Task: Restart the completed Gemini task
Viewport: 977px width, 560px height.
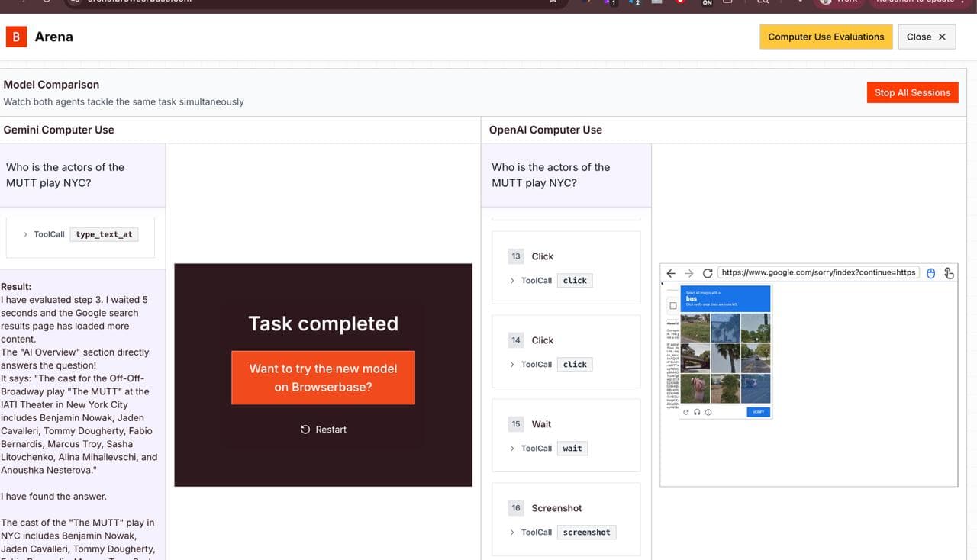Action: pyautogui.click(x=323, y=430)
